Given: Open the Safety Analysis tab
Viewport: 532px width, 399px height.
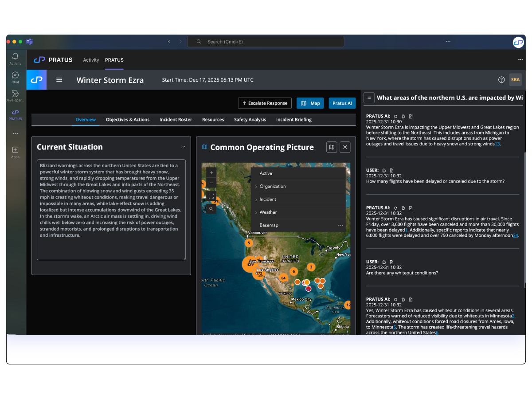Looking at the screenshot, I should point(250,119).
